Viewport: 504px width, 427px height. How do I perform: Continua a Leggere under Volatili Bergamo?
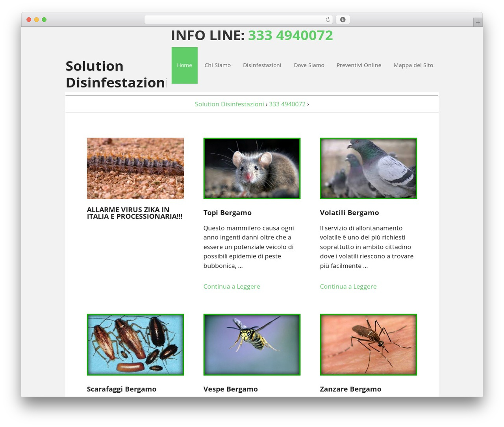tap(348, 286)
